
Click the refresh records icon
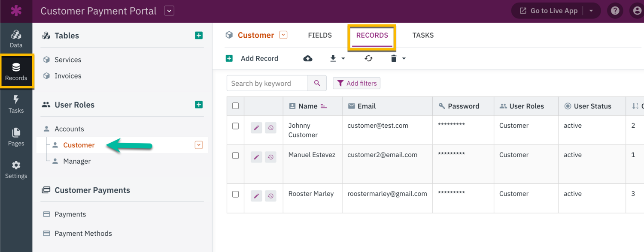368,59
